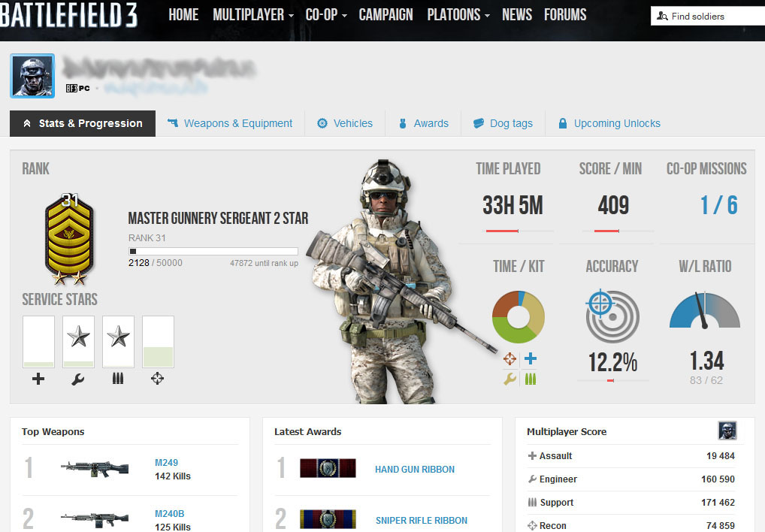Click the Engineer wrench icon in Multiplayer Score
The width and height of the screenshot is (765, 532).
tap(532, 479)
